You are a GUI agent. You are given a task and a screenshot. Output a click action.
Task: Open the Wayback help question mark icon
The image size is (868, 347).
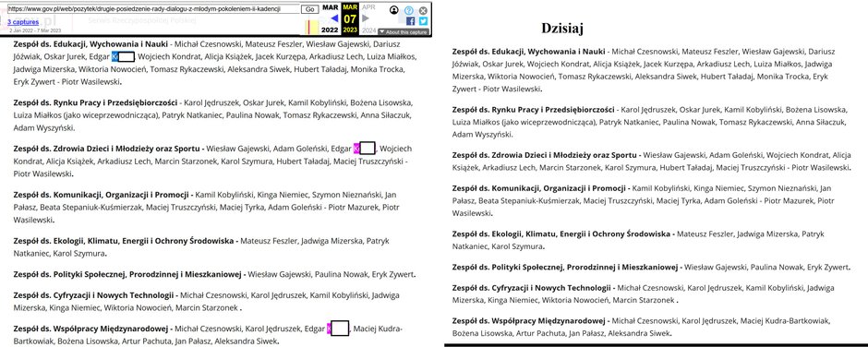(x=408, y=10)
